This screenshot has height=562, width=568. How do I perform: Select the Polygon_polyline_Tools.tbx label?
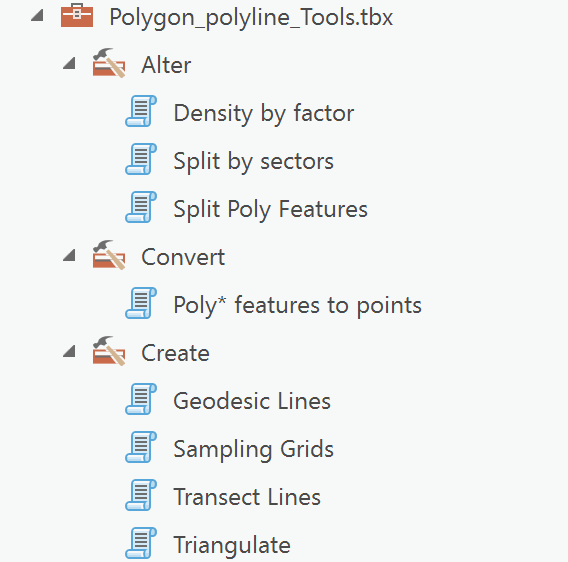[x=251, y=18]
